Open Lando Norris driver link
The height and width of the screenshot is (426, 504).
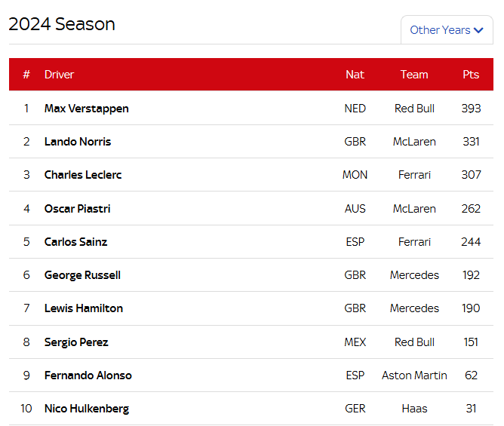(78, 142)
